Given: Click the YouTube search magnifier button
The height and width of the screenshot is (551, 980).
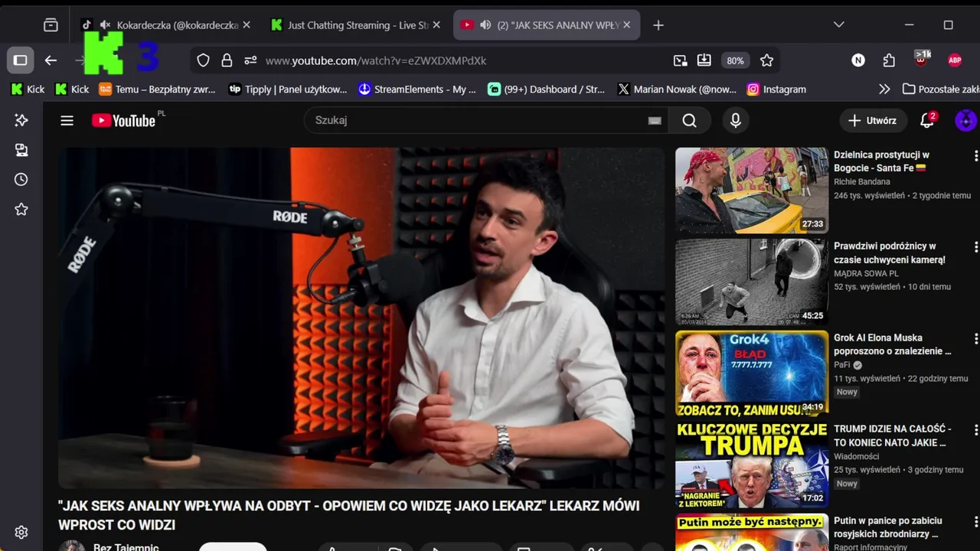Looking at the screenshot, I should coord(689,120).
